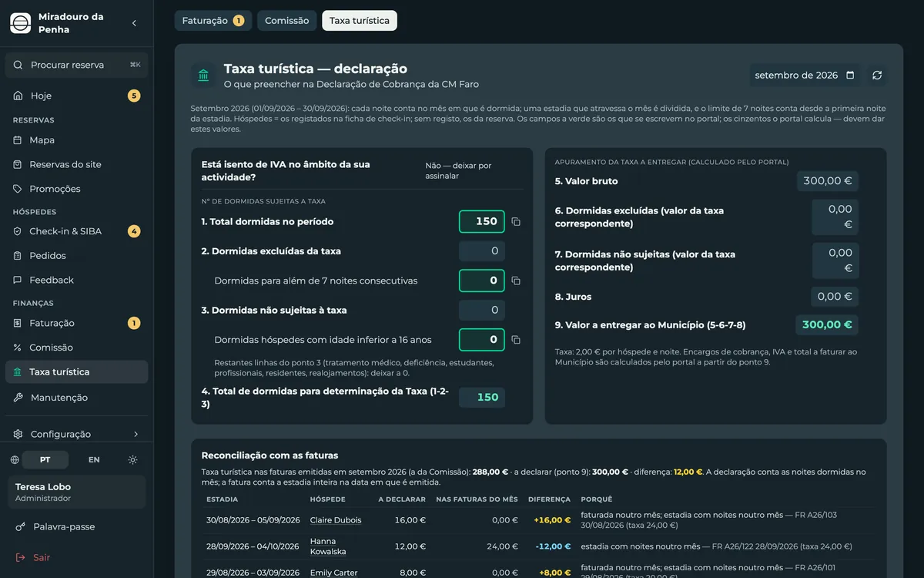The width and height of the screenshot is (924, 578).
Task: Refresh the tourist tax declaration
Action: (877, 76)
